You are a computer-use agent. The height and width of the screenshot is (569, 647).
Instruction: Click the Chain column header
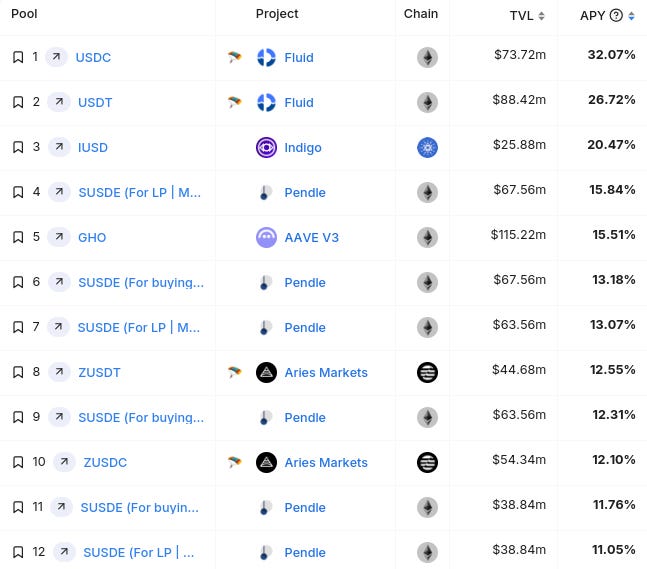tap(421, 14)
